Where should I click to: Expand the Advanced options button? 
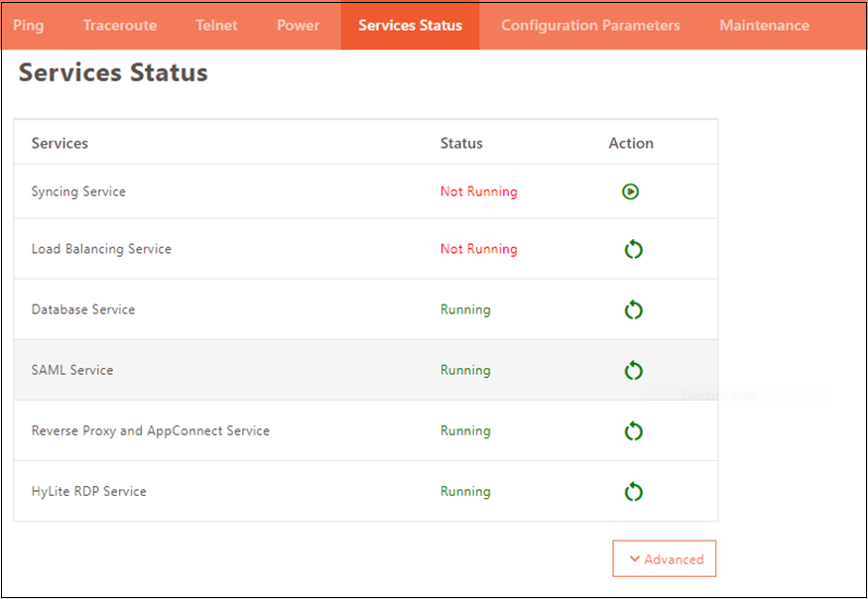click(664, 559)
